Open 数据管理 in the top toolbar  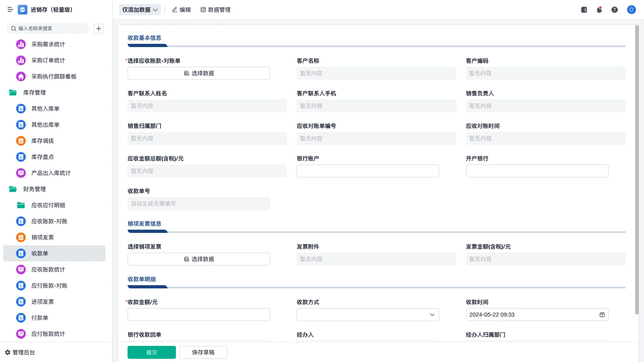coord(215,10)
